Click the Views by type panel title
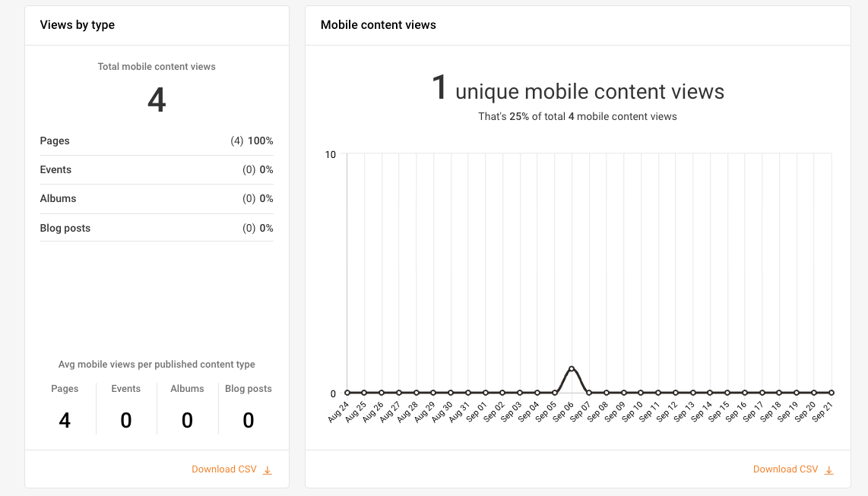Image resolution: width=868 pixels, height=496 pixels. [x=77, y=24]
